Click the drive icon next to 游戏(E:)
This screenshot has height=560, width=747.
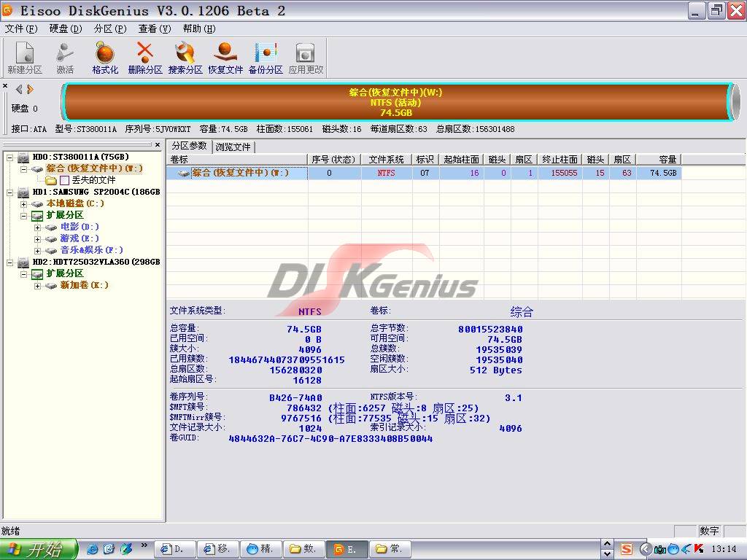pyautogui.click(x=51, y=239)
